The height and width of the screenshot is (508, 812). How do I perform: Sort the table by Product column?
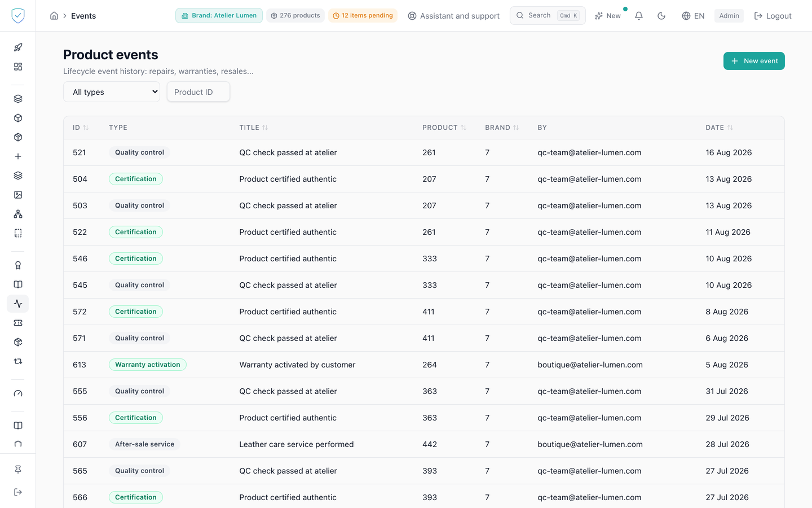coord(444,128)
